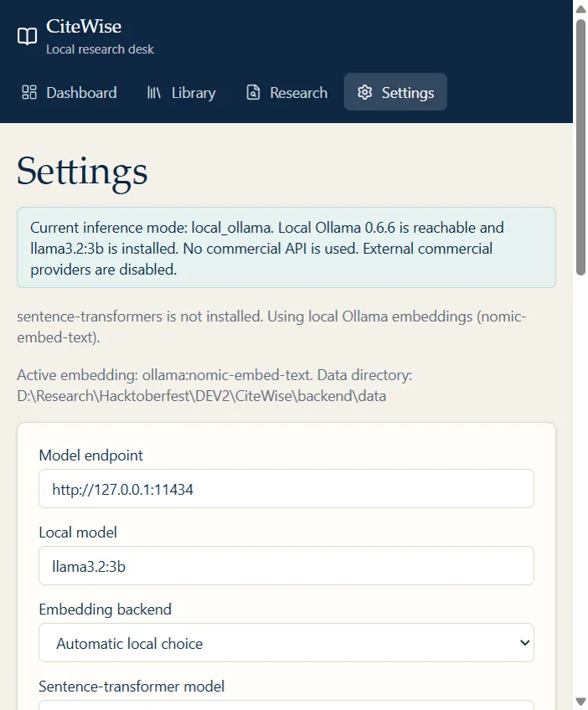
Task: Focus the Model endpoint input field
Action: click(x=286, y=489)
